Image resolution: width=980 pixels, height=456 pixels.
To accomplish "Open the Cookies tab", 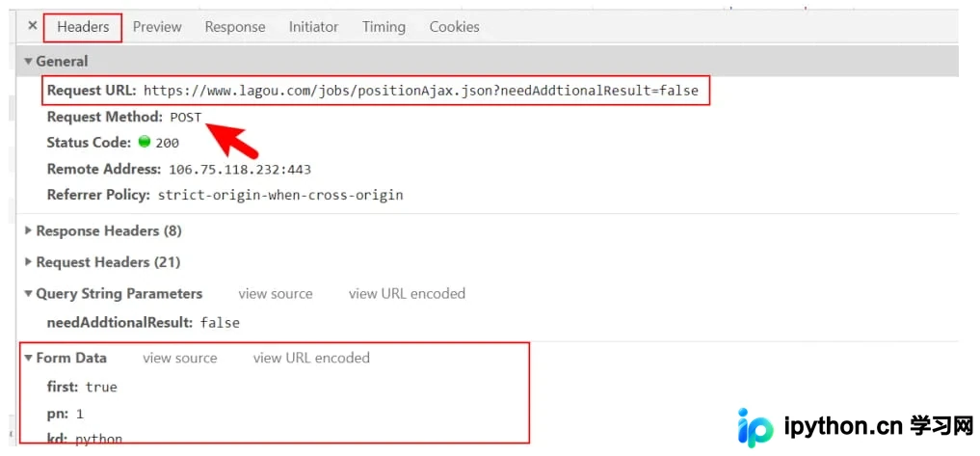I will [455, 28].
